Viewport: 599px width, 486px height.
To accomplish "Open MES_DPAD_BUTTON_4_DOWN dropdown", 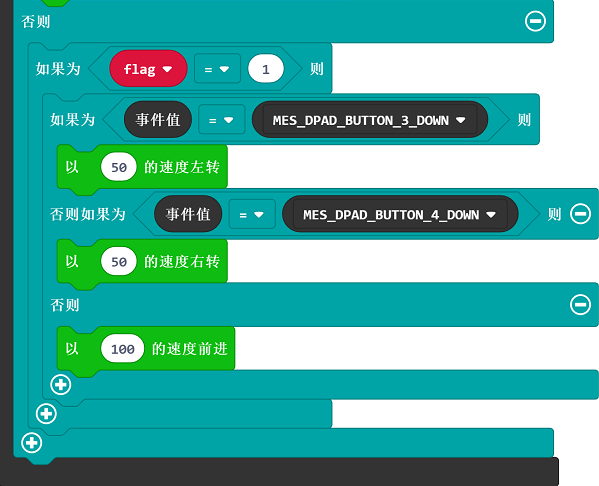I will point(400,214).
